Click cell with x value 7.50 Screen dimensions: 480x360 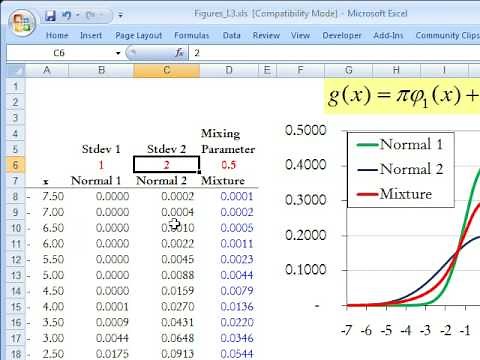47,196
